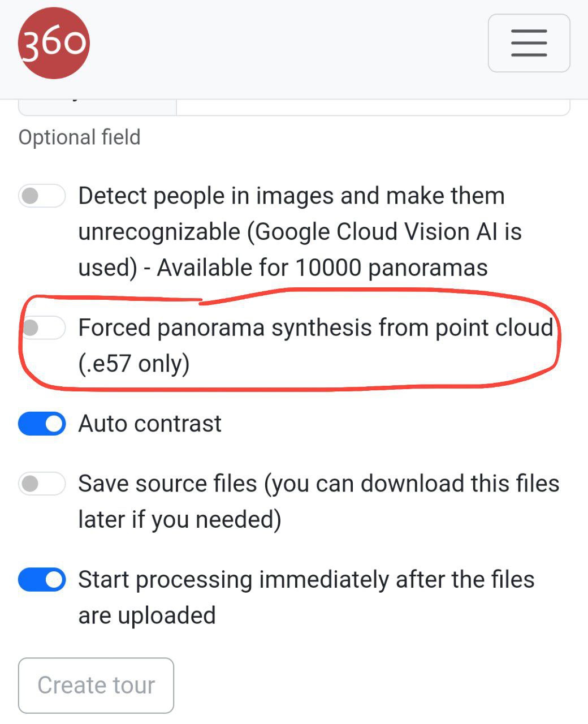Go home via the red 360 logo

pos(54,43)
